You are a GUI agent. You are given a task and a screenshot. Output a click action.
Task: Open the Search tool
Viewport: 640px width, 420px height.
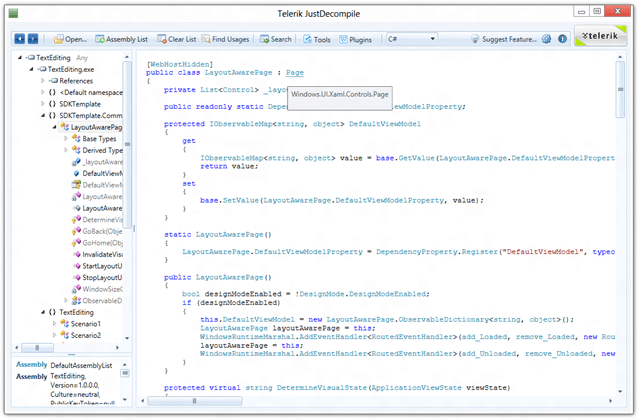(276, 39)
